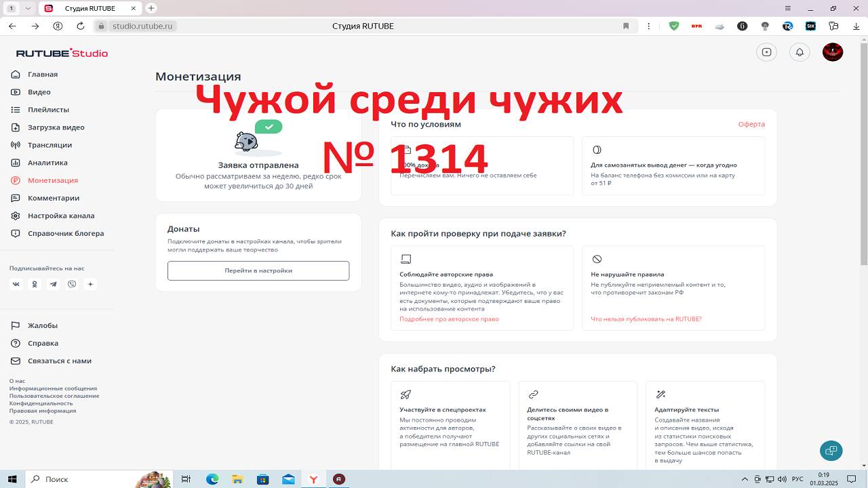Click the studio.rutube.ru address field
868x488 pixels.
coord(142,26)
